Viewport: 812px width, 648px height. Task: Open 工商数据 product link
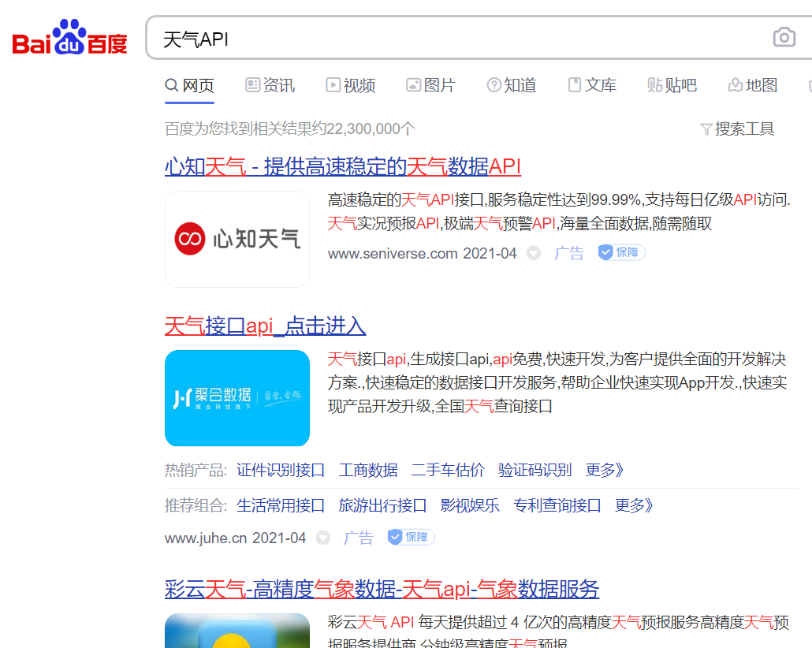[x=368, y=471]
